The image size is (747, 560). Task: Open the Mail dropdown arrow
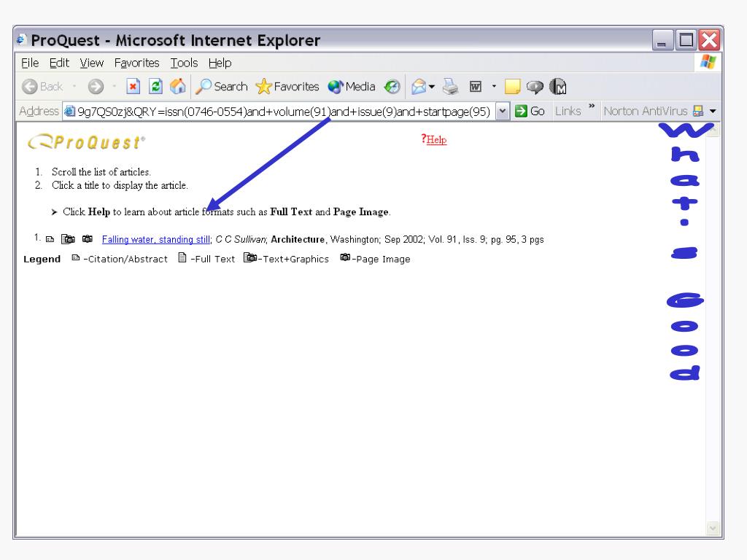coord(432,87)
